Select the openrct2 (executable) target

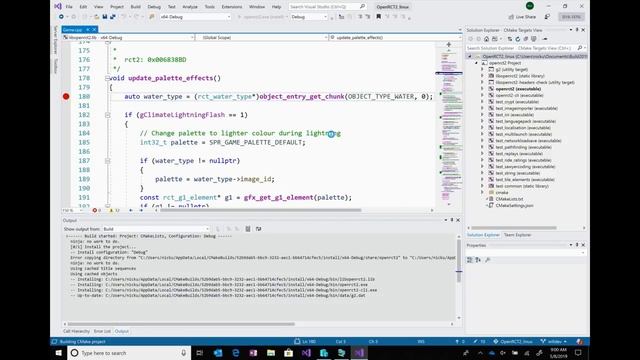coord(518,89)
